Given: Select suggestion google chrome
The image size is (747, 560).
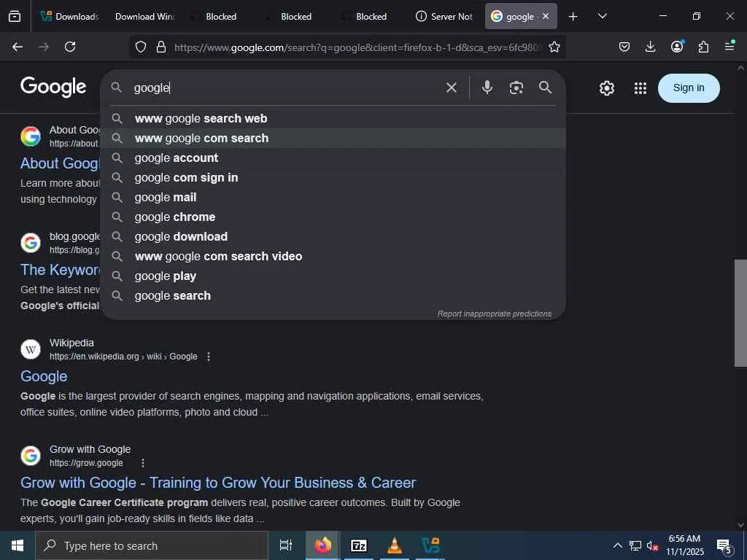Looking at the screenshot, I should tap(333, 217).
